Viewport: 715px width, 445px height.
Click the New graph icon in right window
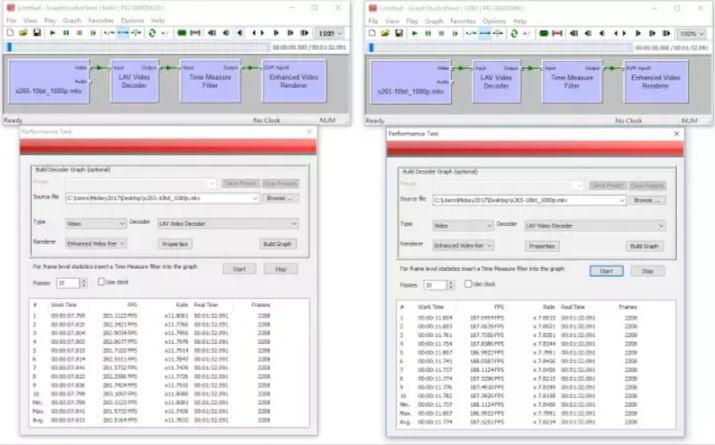point(372,33)
